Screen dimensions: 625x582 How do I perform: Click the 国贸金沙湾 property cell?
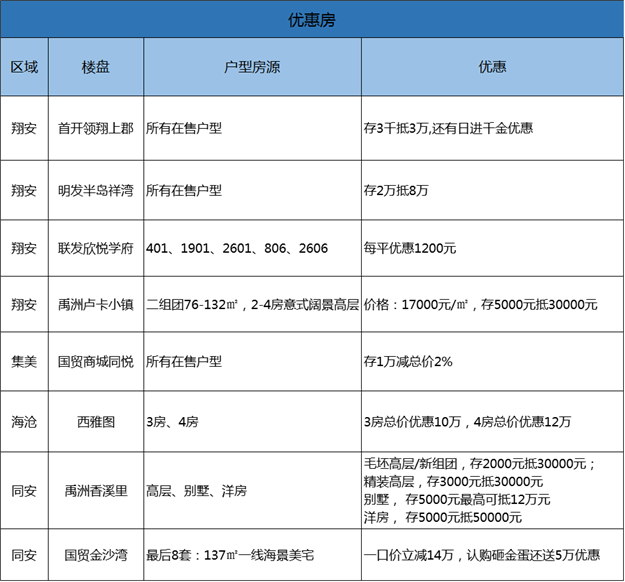tap(96, 554)
